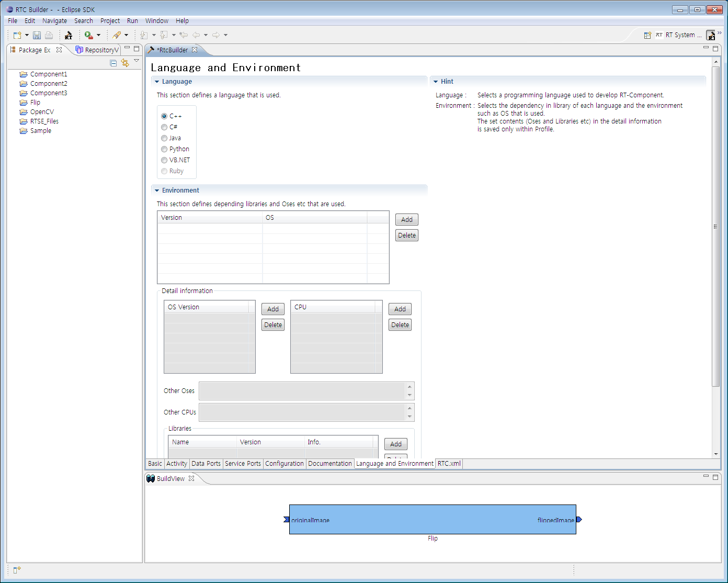Open the Package Explorer view menu triangle
728x583 pixels.
(x=136, y=61)
